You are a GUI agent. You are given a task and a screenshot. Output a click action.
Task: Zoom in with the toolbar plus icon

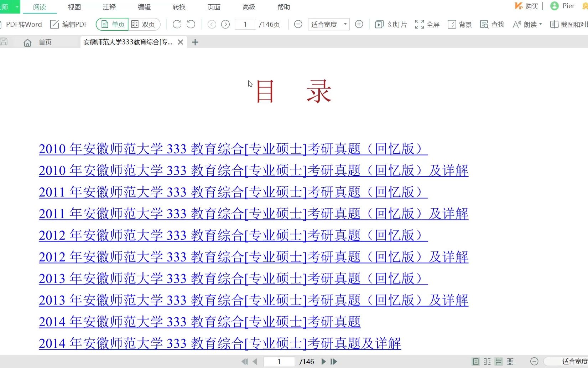[x=359, y=24]
